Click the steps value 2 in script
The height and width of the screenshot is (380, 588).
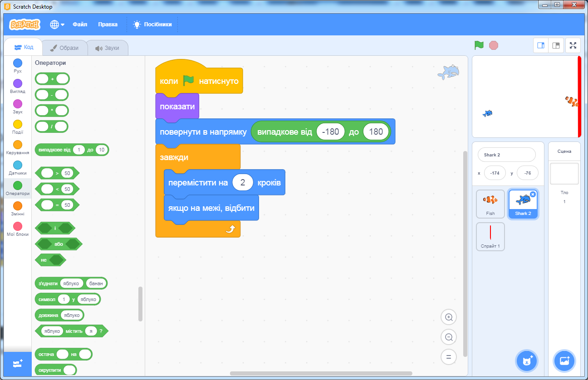242,183
